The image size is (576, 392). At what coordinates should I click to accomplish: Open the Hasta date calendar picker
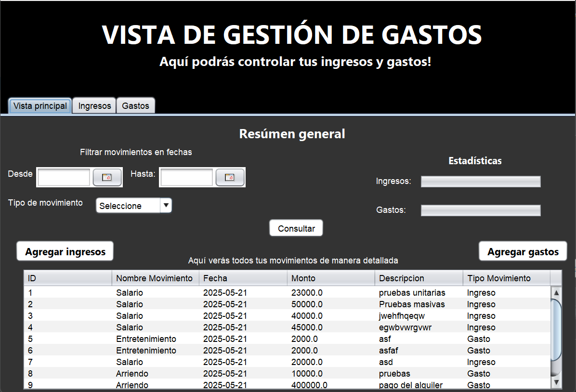click(x=230, y=177)
